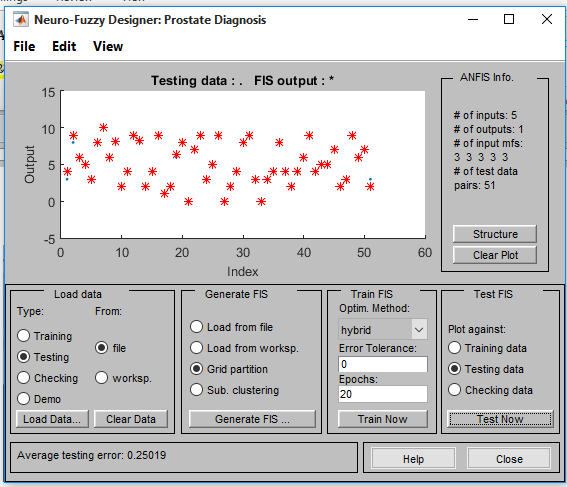Click the MATLAB icon in title bar

click(x=21, y=20)
